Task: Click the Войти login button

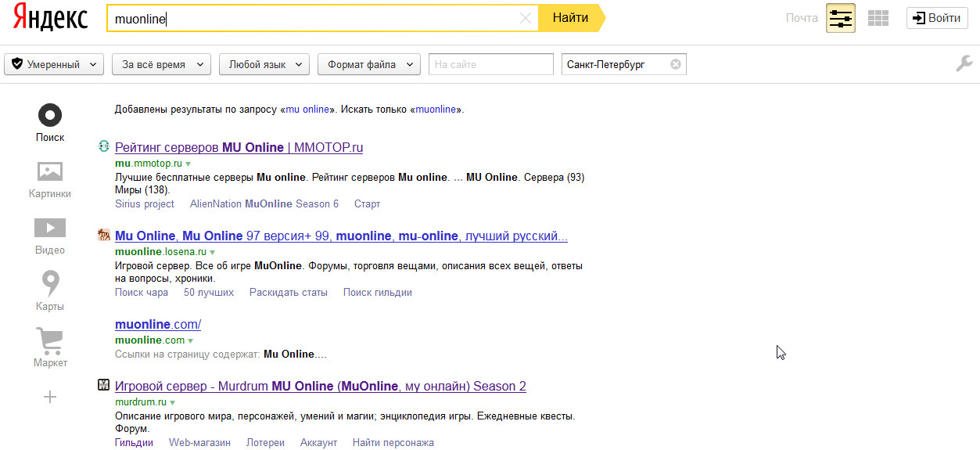Action: (937, 18)
